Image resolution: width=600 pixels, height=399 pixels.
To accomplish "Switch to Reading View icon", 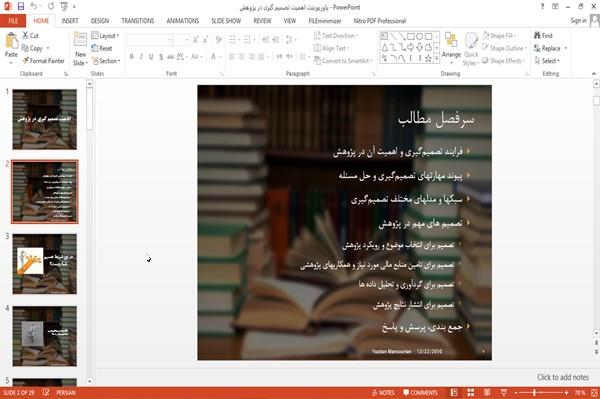I will pyautogui.click(x=487, y=393).
